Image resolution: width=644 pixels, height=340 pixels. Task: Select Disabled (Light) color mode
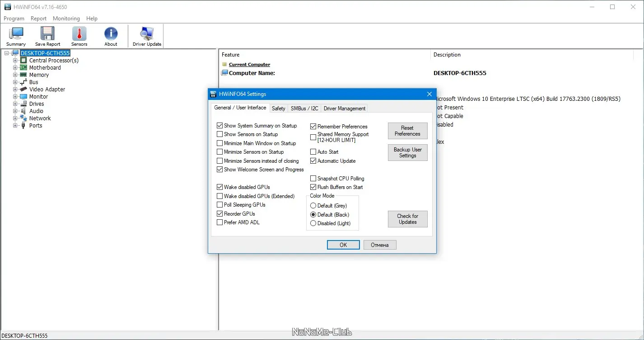[313, 223]
